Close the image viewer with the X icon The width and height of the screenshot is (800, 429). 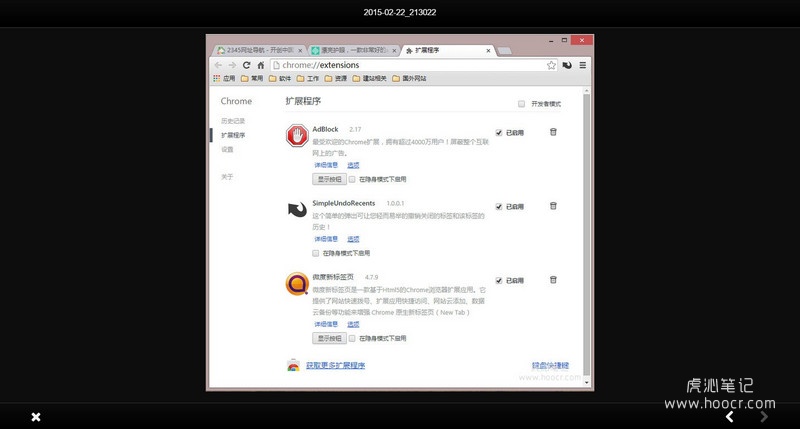[x=36, y=417]
